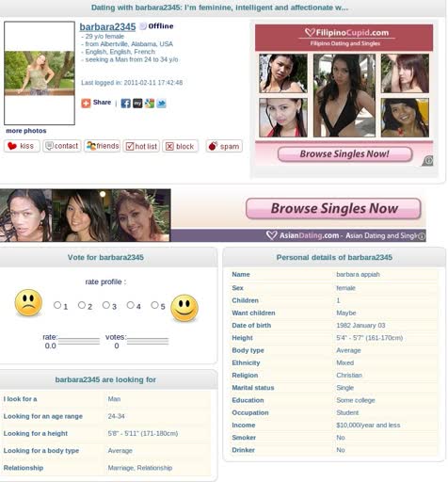Click the red plus Share icon

click(86, 104)
